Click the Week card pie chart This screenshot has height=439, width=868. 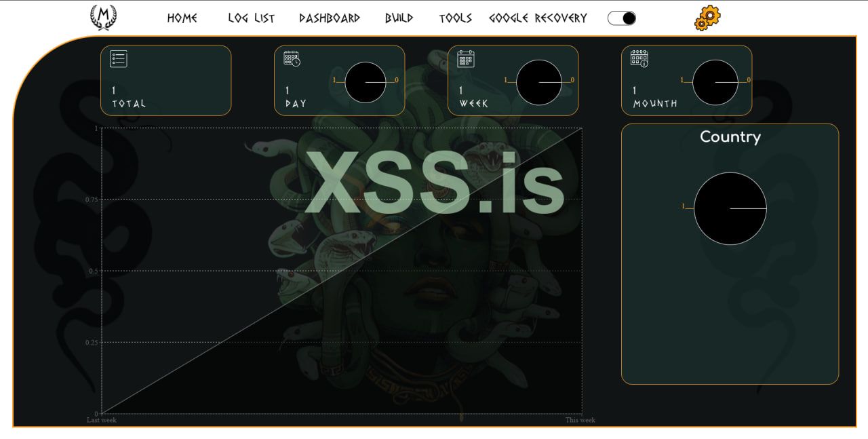click(539, 82)
